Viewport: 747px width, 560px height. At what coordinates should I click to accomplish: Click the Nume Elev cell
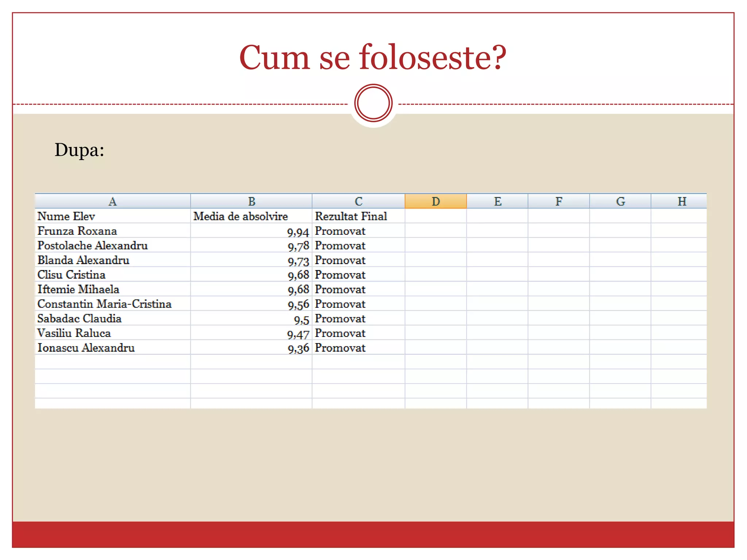coord(66,216)
